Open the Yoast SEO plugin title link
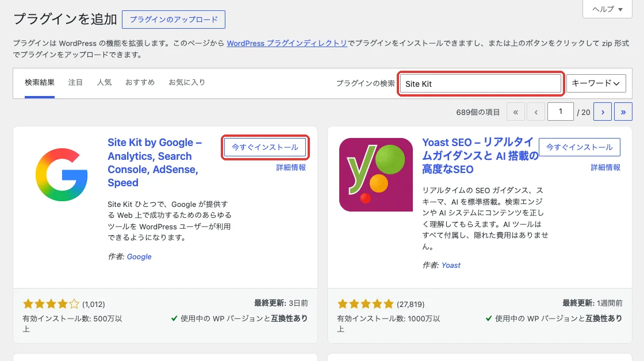 (x=480, y=156)
